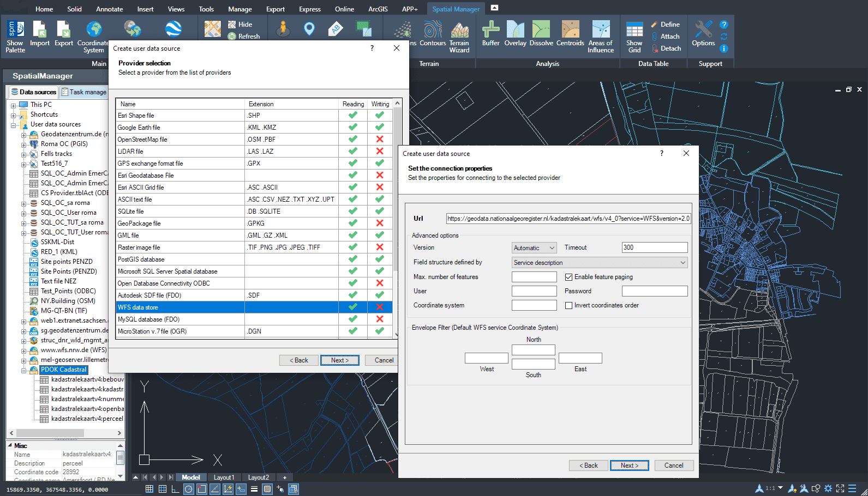Click Cancel in the provider selection dialog
Screen dimensions: 868x496
tap(384, 360)
